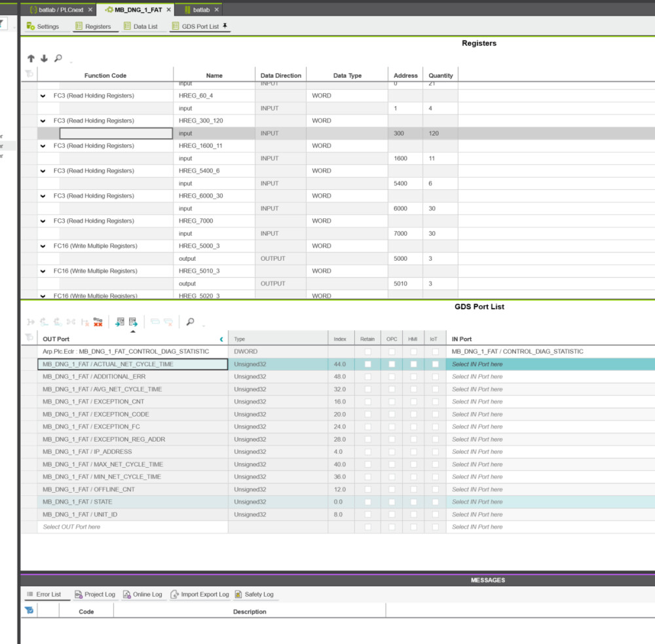Click the move down arrow in Registers toolbar
655x644 pixels.
coord(44,59)
